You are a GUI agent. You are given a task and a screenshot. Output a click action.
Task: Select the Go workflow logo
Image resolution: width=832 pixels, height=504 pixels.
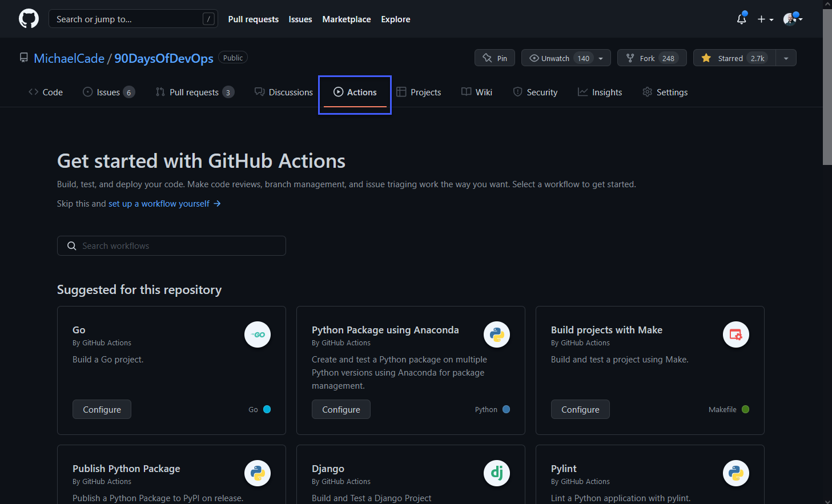(258, 334)
